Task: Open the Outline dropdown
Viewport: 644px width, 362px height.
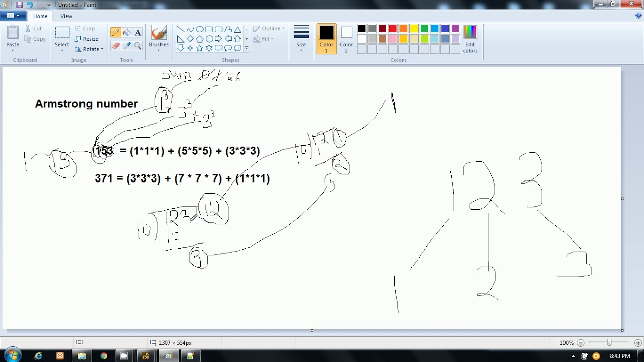Action: tap(269, 29)
